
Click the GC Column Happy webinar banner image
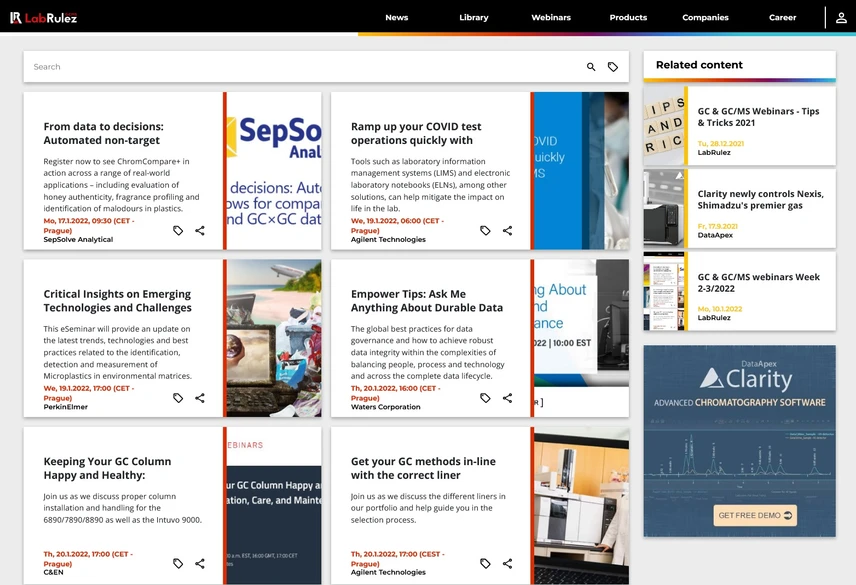point(274,506)
